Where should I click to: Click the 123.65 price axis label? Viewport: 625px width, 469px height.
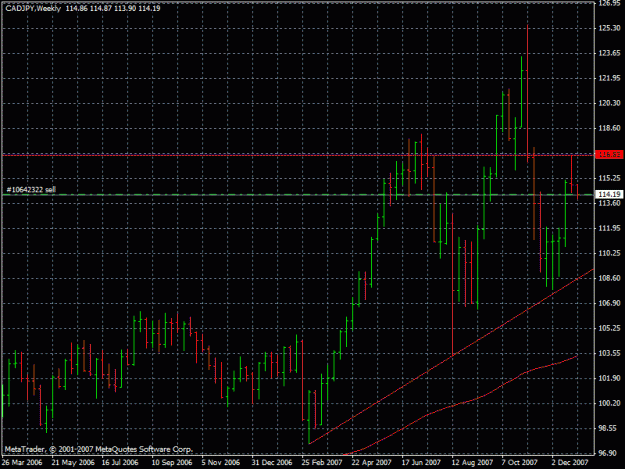tap(609, 53)
